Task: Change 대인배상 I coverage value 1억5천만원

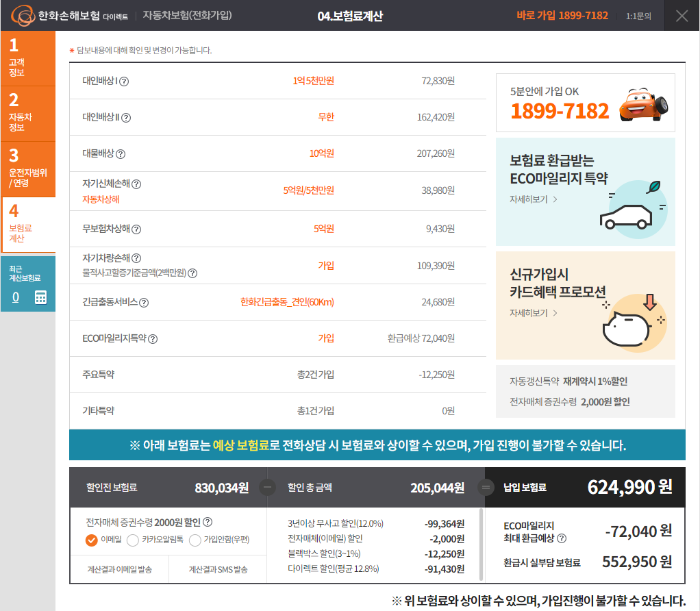Action: point(313,81)
